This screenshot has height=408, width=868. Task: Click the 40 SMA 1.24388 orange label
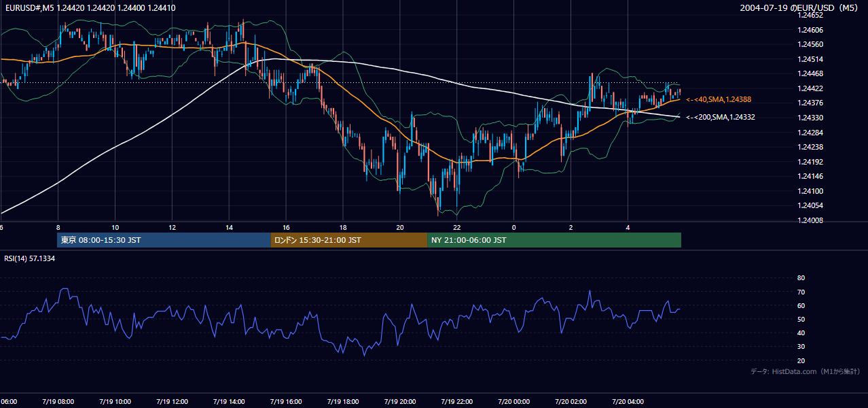[x=719, y=100]
